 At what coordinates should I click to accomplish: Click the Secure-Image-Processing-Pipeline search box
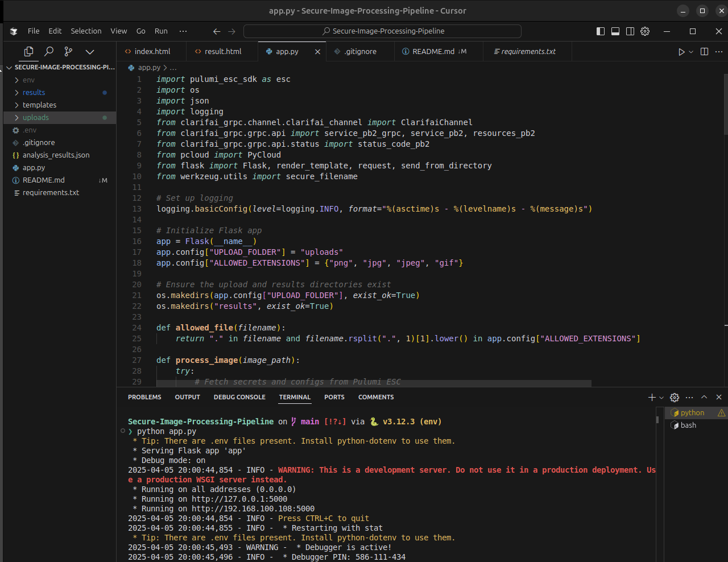382,31
